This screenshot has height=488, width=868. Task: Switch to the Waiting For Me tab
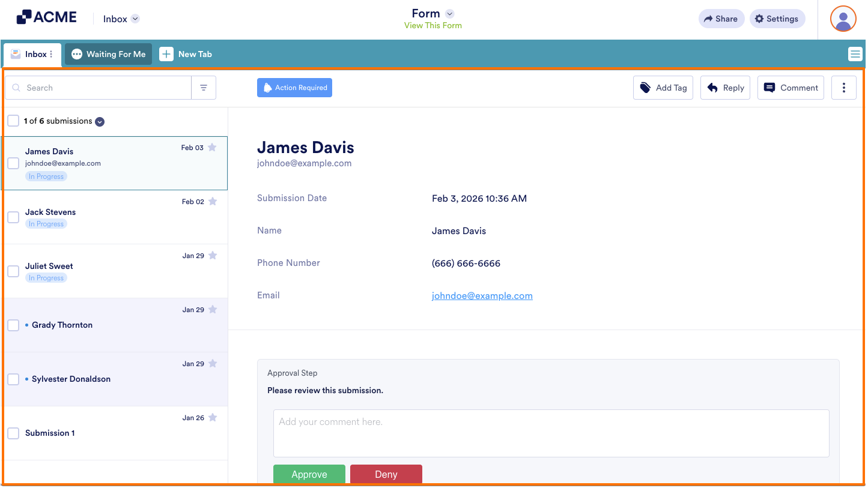108,54
